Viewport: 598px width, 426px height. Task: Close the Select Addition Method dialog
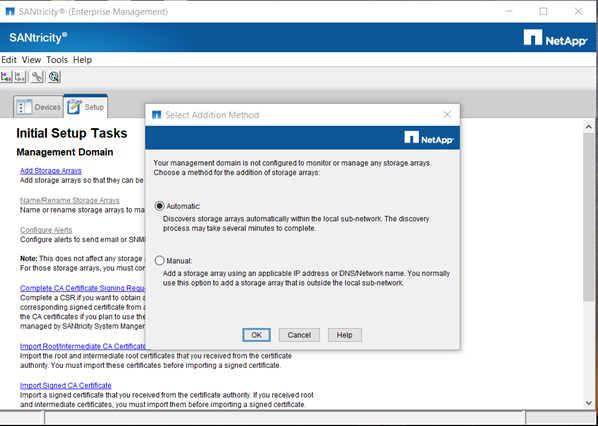447,115
